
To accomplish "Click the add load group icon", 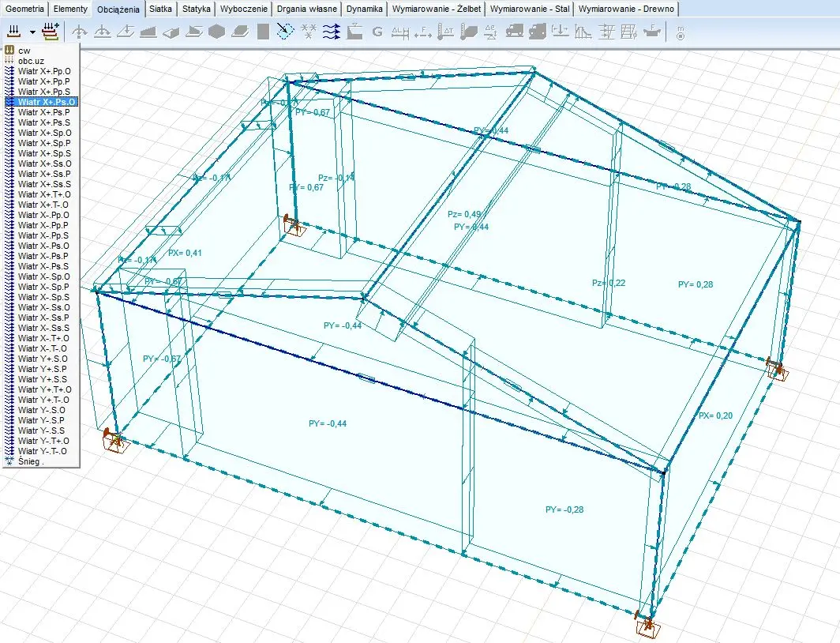I will (51, 32).
